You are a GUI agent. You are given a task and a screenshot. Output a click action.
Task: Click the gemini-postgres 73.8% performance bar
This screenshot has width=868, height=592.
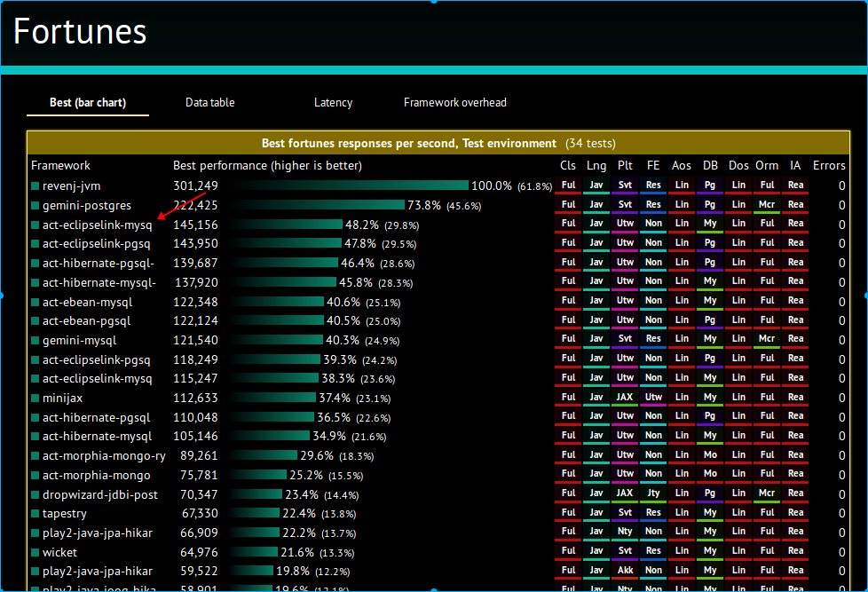click(319, 205)
